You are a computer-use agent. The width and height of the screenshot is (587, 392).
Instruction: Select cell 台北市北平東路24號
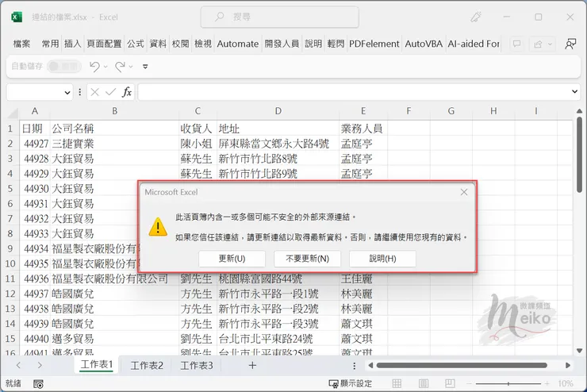point(278,339)
